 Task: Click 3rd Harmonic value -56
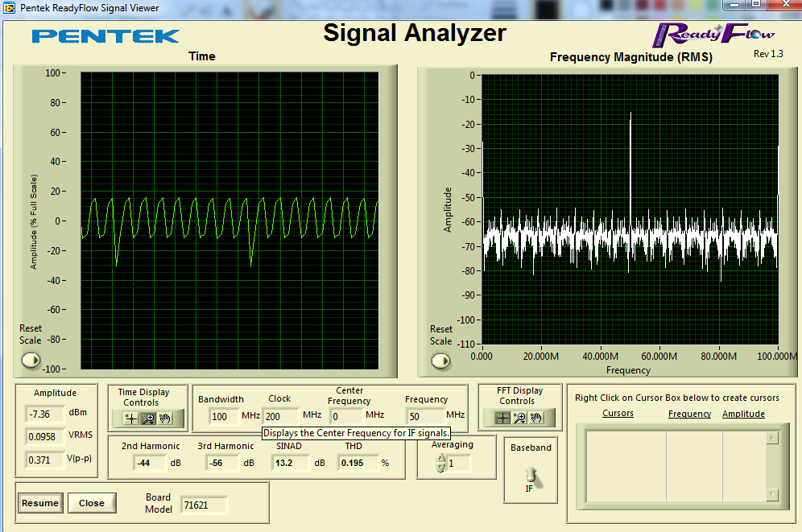(224, 463)
